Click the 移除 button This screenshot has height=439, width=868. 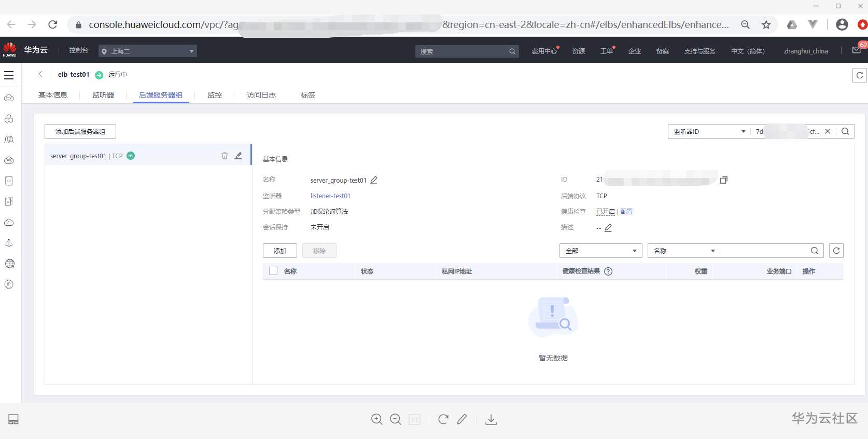[x=319, y=251]
